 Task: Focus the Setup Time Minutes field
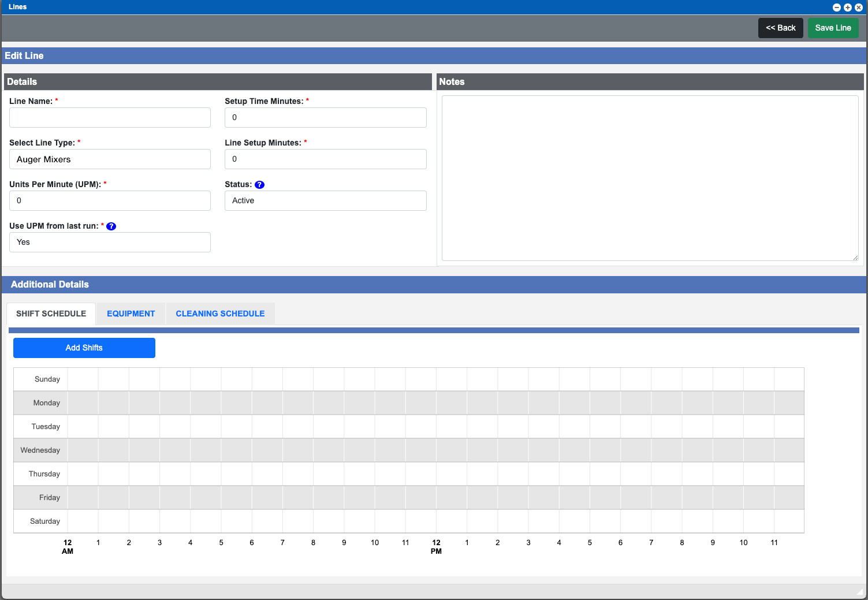point(325,118)
